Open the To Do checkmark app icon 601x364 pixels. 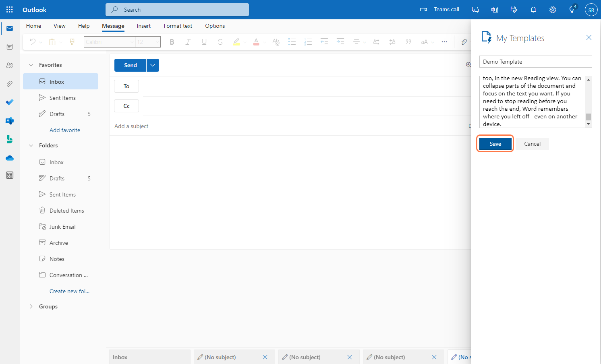[10, 102]
